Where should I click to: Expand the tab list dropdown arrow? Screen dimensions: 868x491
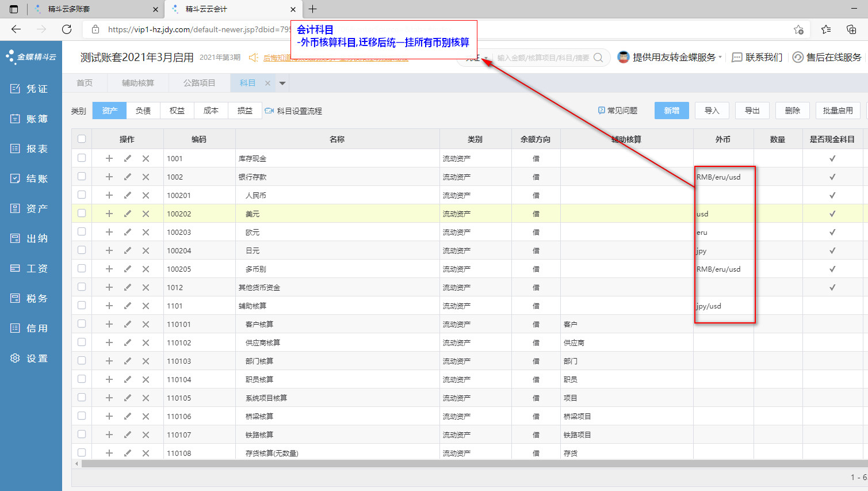point(282,83)
